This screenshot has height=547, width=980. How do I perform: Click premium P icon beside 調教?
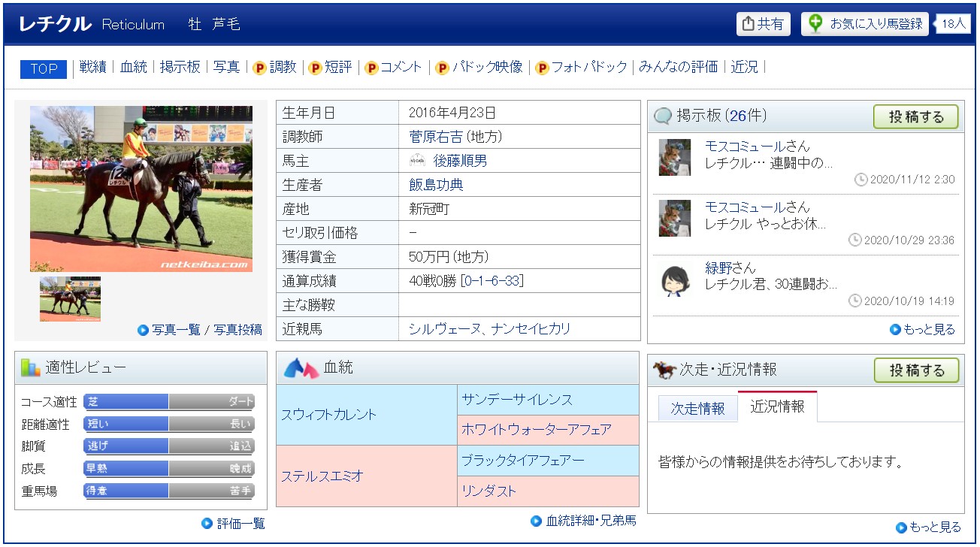(259, 68)
